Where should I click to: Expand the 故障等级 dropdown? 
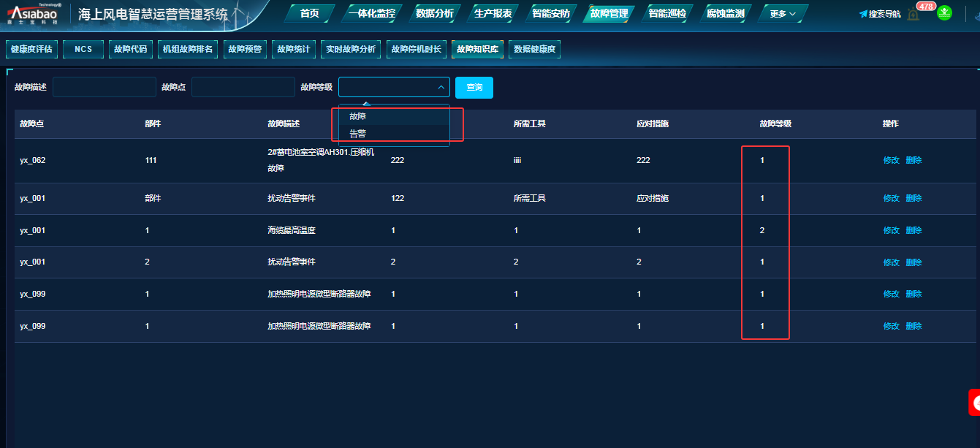pos(394,88)
